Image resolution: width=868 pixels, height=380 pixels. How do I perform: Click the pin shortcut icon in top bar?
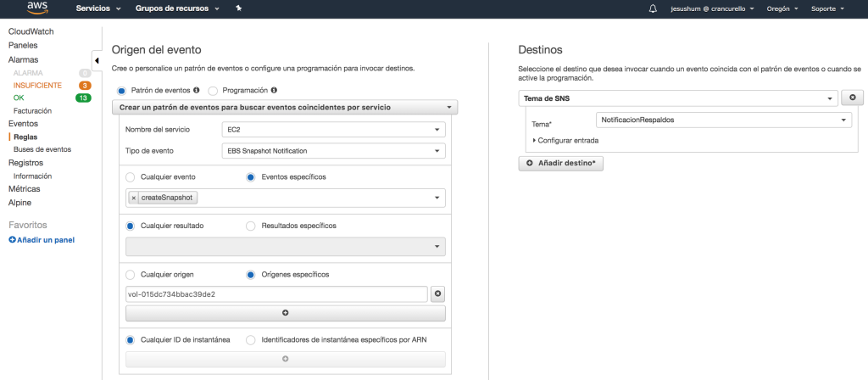coord(239,8)
